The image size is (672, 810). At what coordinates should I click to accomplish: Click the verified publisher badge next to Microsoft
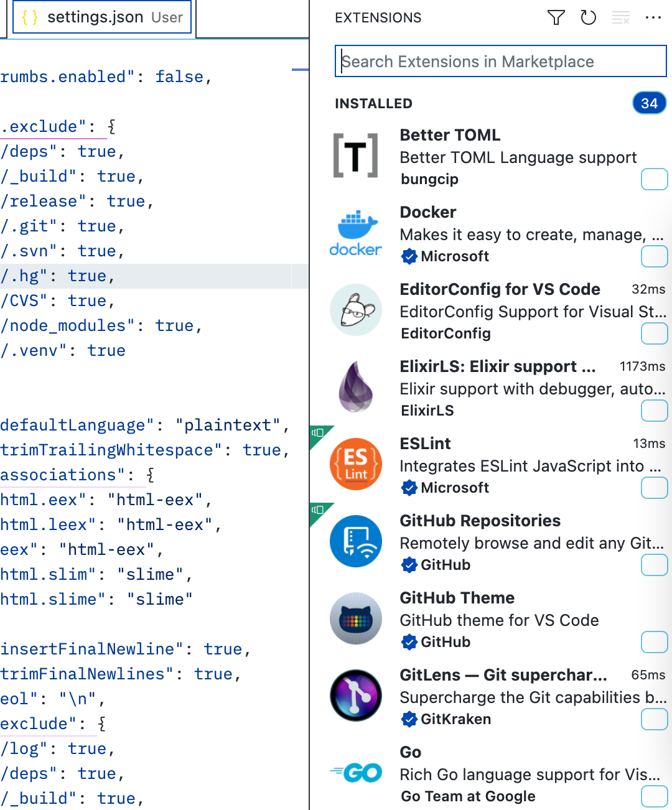coord(409,256)
